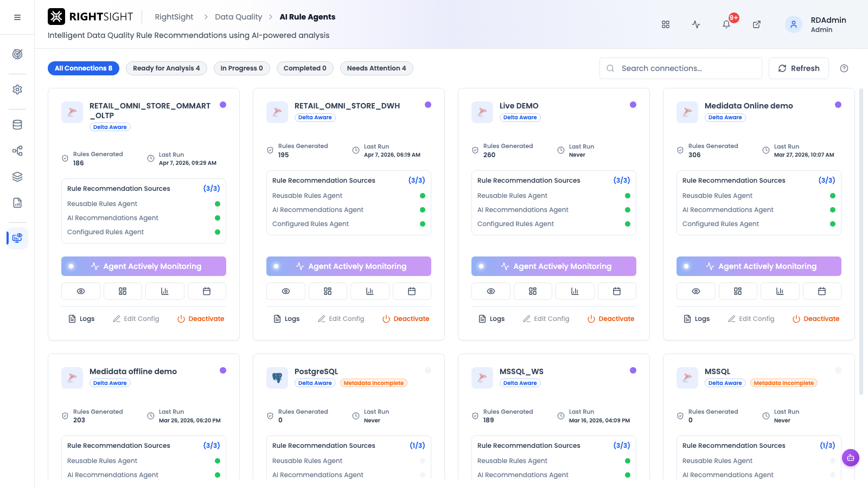Click the activity pulse icon in header
Viewport: 868px width, 488px height.
(696, 24)
